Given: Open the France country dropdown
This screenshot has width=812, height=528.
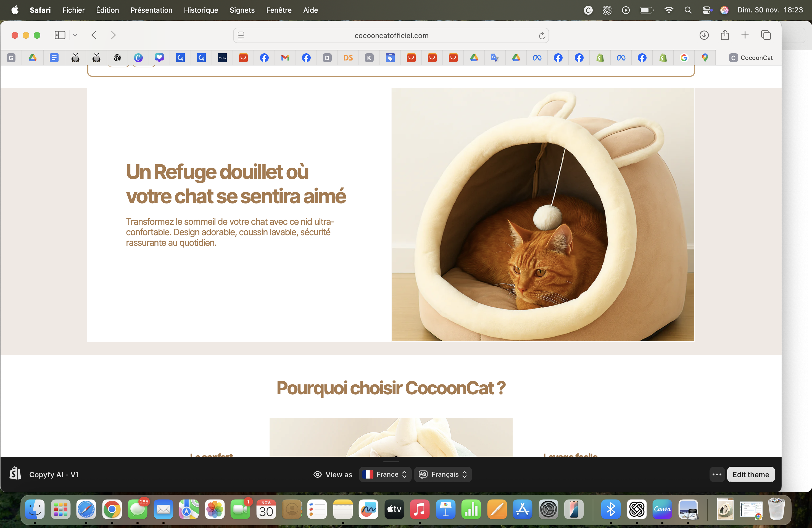Looking at the screenshot, I should click(x=385, y=474).
